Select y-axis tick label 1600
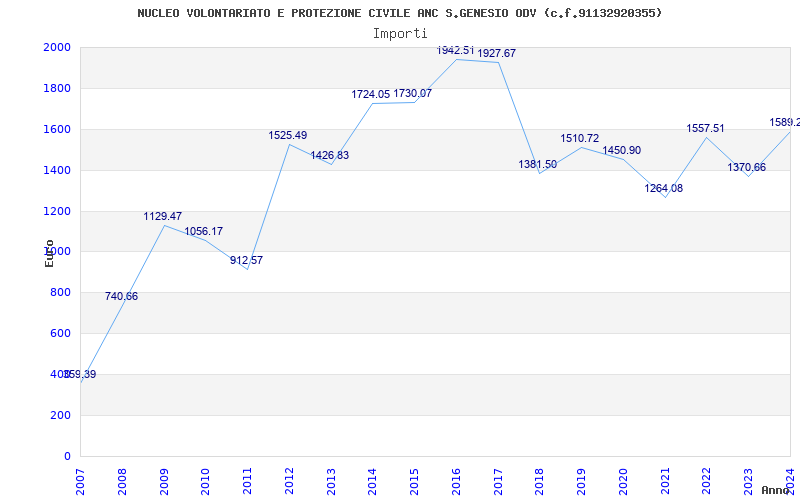The height and width of the screenshot is (500, 800). tap(57, 129)
